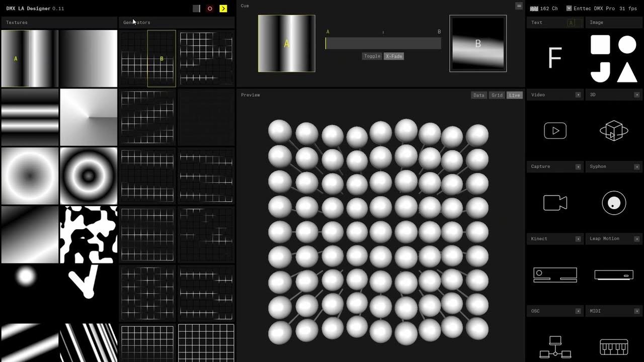
Task: Toggle the Capture panel square button
Action: (578, 166)
